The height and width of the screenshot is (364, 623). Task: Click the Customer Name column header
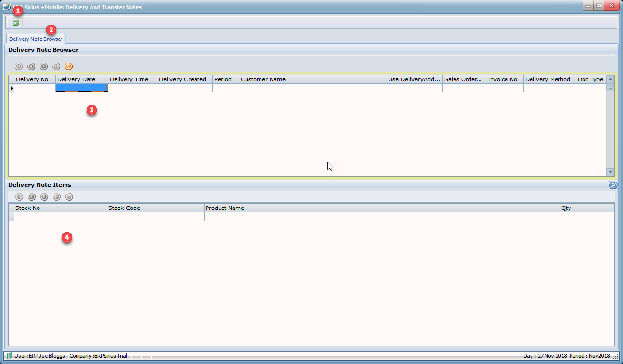313,79
